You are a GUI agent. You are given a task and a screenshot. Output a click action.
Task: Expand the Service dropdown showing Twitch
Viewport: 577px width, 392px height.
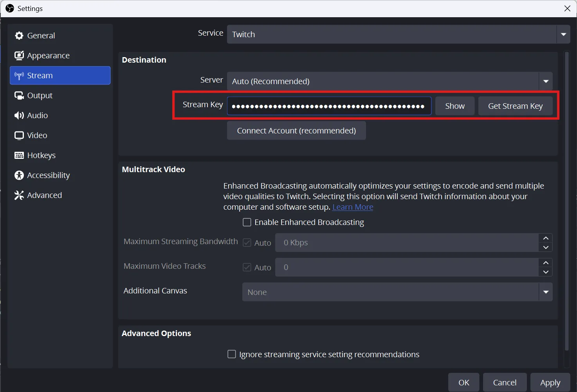point(398,34)
